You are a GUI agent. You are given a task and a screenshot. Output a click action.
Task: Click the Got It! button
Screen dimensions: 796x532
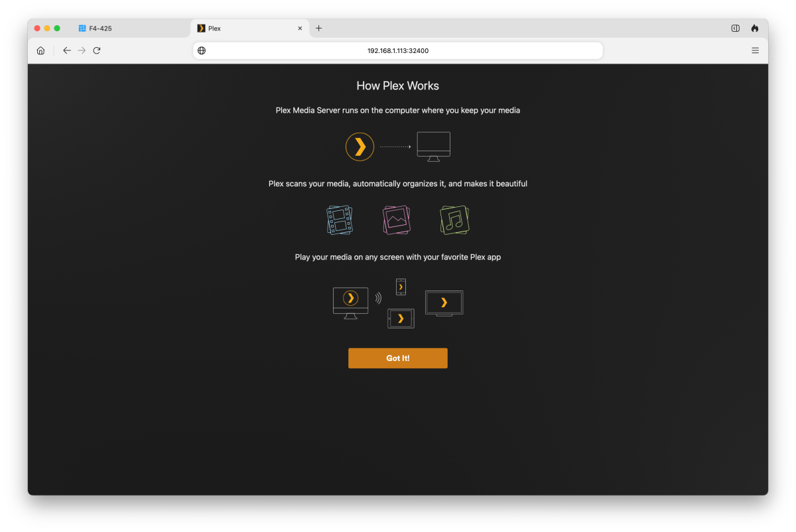(x=398, y=358)
